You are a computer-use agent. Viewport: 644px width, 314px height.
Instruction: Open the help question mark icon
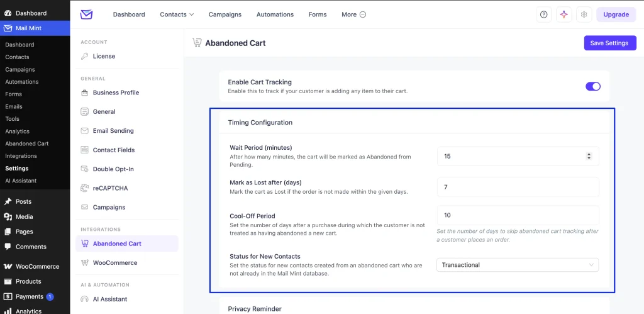tap(543, 14)
